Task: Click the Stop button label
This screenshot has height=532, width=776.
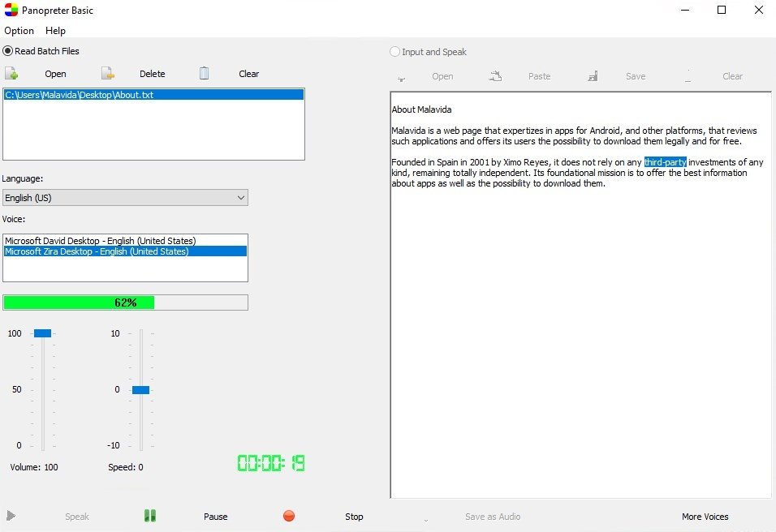Action: (x=354, y=517)
